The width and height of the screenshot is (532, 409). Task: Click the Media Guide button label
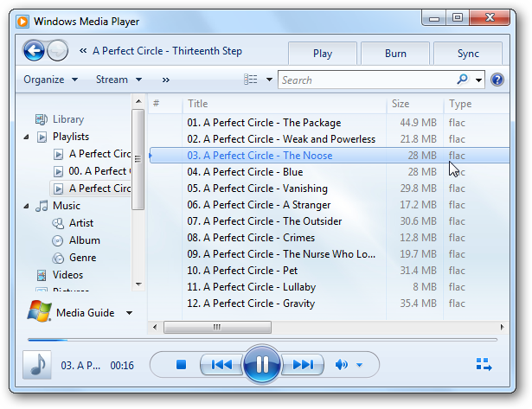click(x=85, y=313)
